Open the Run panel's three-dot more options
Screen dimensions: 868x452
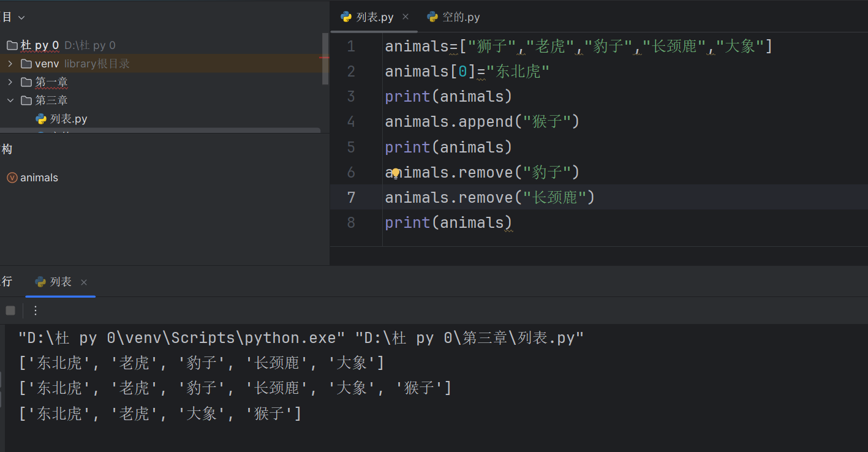(x=36, y=311)
